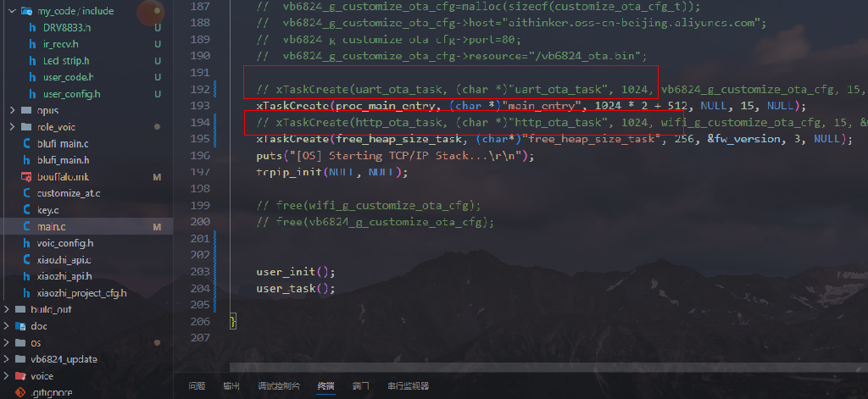Click the red voice folder icon
868x399 pixels.
[x=20, y=376]
